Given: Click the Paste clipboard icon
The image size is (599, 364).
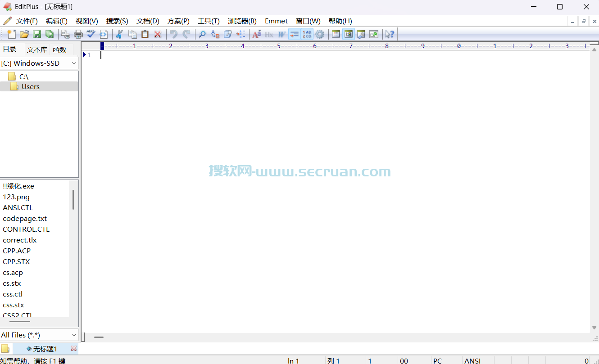Looking at the screenshot, I should coord(145,34).
